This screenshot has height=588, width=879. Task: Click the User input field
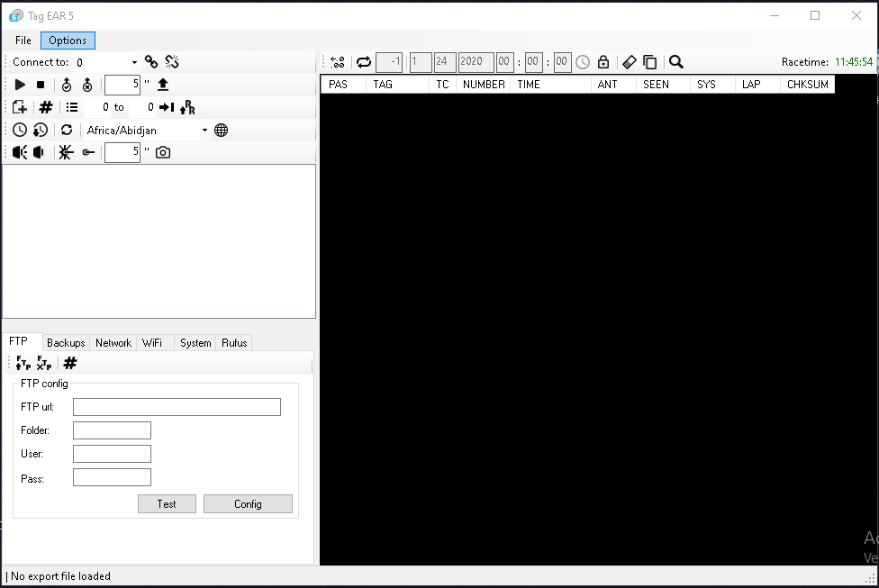point(112,454)
